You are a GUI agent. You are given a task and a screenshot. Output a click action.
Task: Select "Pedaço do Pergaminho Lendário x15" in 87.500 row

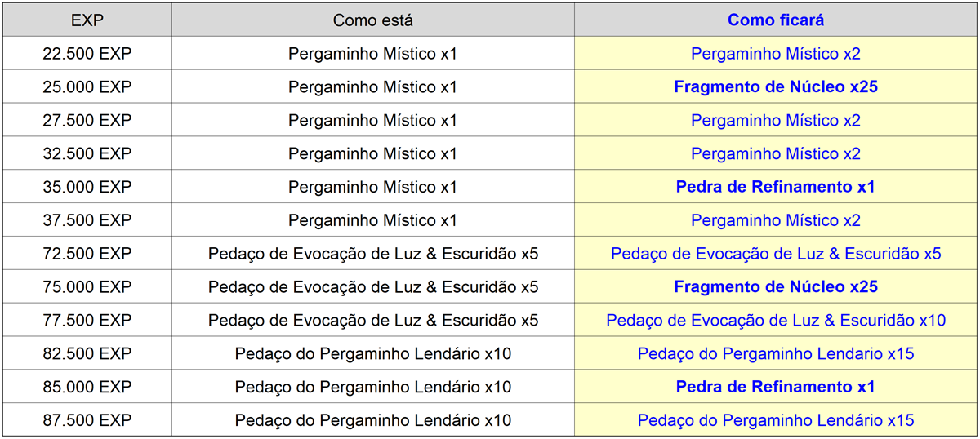[x=775, y=420]
